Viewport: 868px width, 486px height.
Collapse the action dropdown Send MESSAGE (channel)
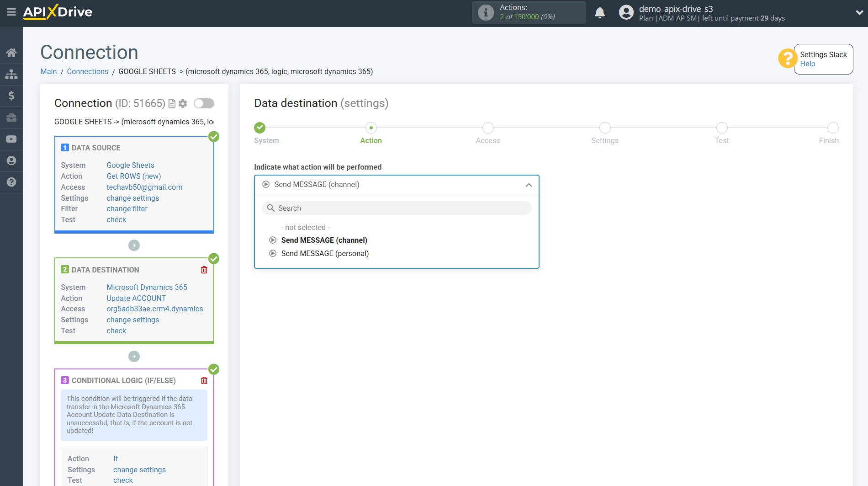coord(397,185)
